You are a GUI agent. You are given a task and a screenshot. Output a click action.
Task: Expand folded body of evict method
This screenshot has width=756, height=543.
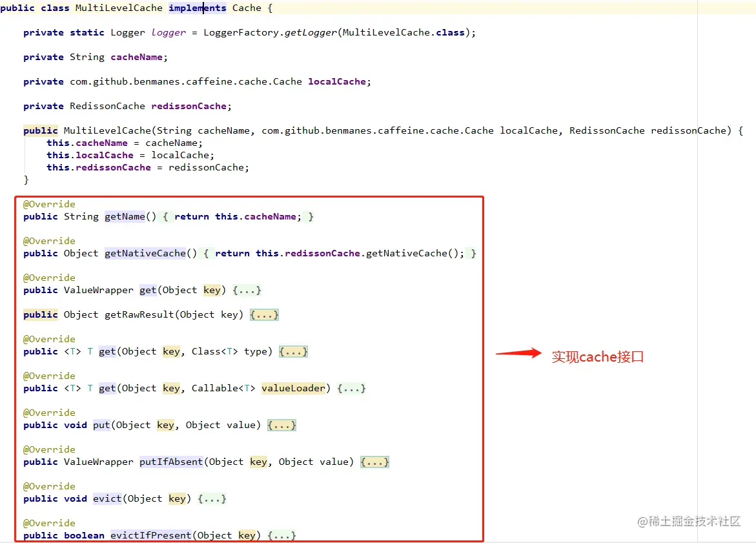click(212, 498)
